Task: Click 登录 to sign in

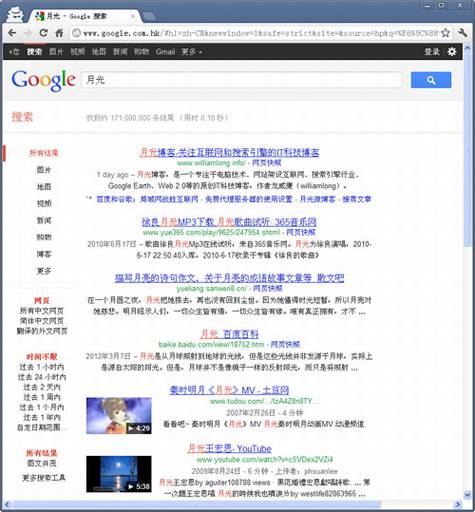Action: pyautogui.click(x=432, y=52)
